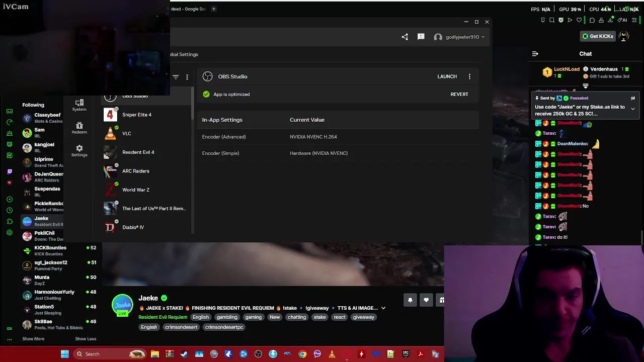Click the heart bookmark icon in toolbar
Image resolution: width=644 pixels, height=362 pixels.
579,20
